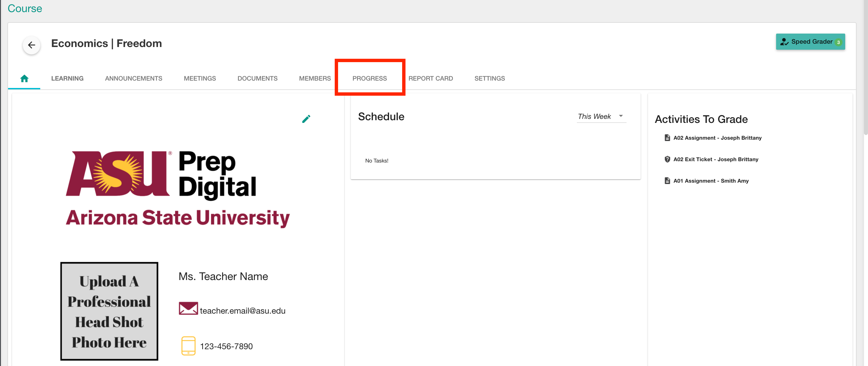Open the MEETINGS tab
The height and width of the screenshot is (366, 868).
tap(200, 78)
